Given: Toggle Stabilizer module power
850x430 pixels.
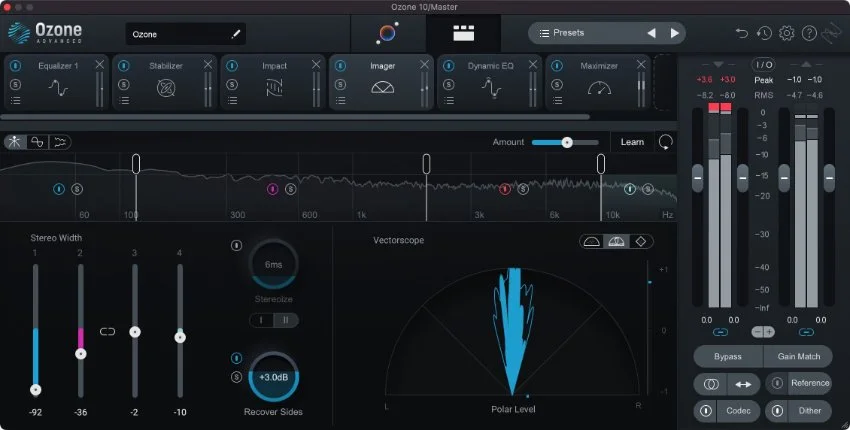Looking at the screenshot, I should point(124,66).
